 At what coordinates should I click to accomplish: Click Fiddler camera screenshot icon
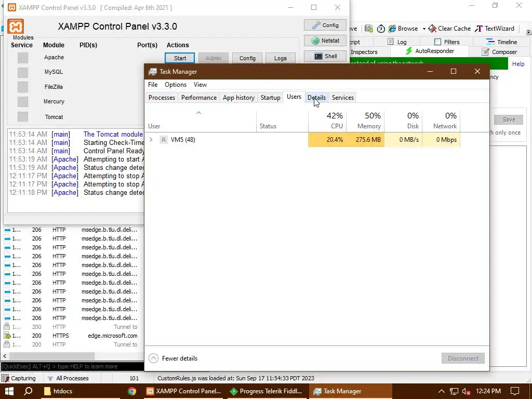(x=369, y=29)
